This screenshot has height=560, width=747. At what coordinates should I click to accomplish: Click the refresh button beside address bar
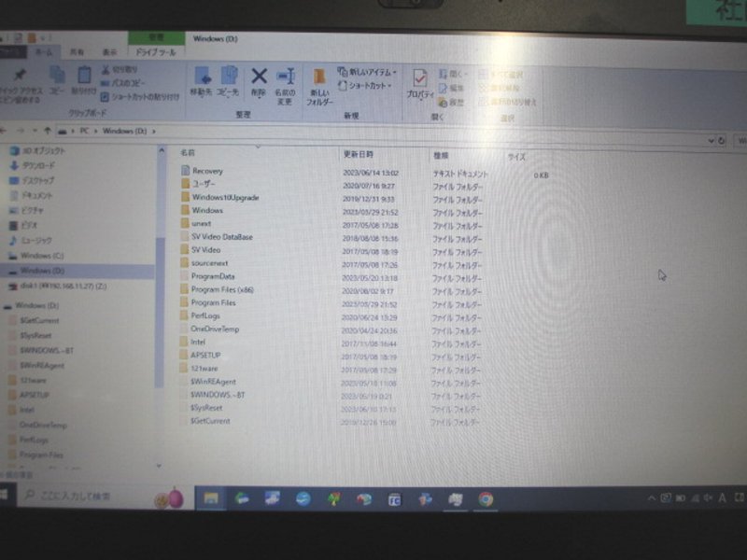click(x=721, y=141)
